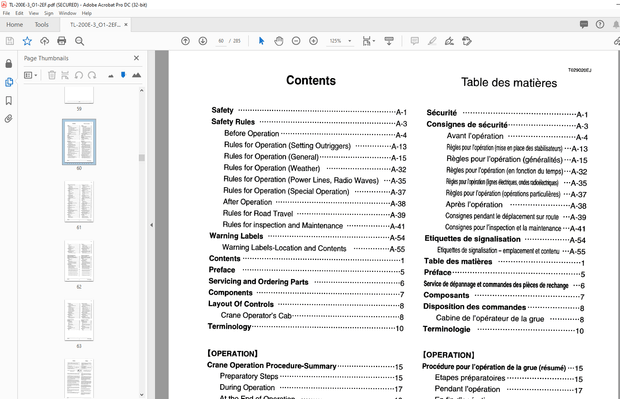This screenshot has width=620, height=399.
Task: Zoom out with minus button
Action: [x=296, y=41]
